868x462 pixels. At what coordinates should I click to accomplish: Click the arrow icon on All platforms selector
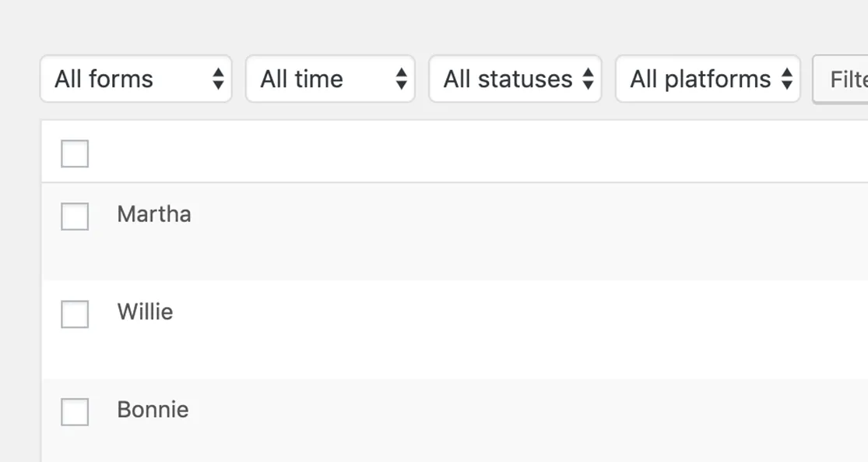786,79
